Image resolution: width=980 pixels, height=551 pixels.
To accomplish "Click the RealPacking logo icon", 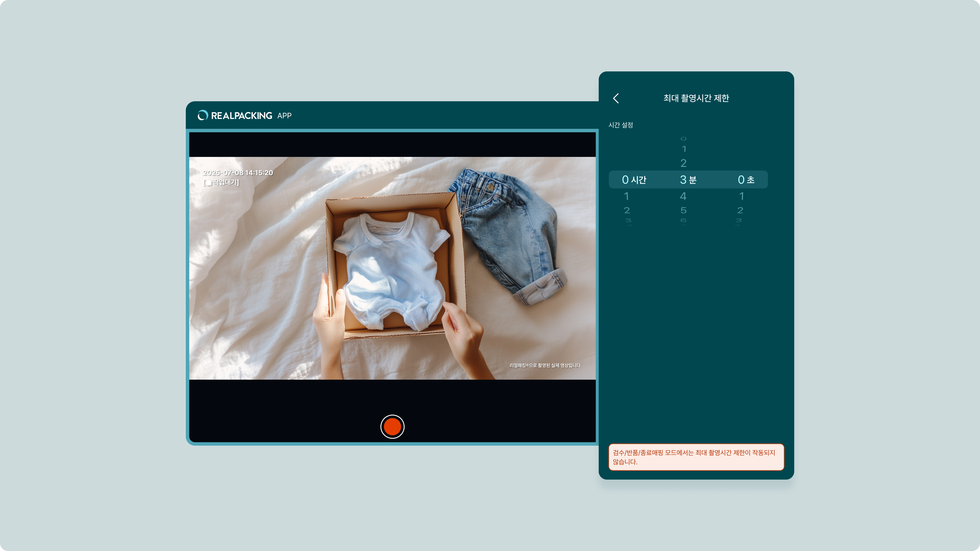I will [x=203, y=115].
